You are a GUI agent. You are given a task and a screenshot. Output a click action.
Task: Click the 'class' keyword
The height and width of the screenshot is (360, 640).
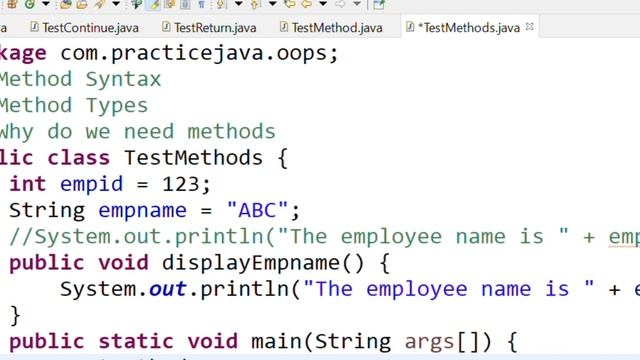tap(79, 158)
